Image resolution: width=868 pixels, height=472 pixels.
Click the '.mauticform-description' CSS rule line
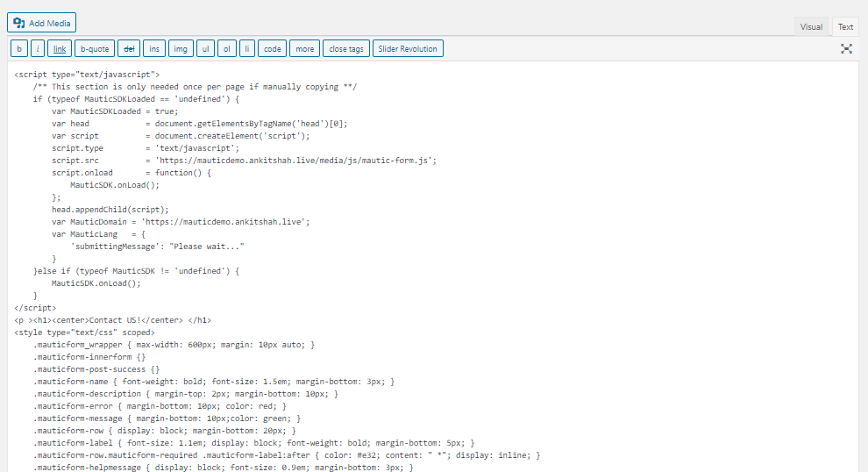tap(186, 394)
